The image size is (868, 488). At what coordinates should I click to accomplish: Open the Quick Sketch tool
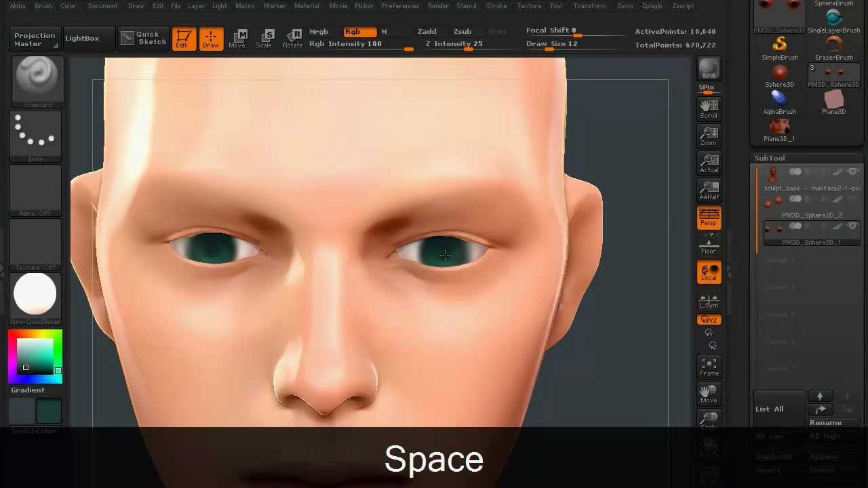[x=143, y=38]
